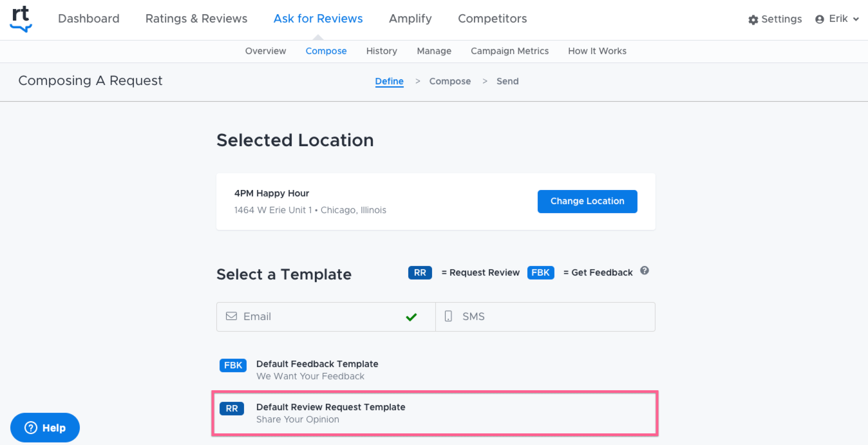
Task: Click the 'We Want Your Feedback' subtitle
Action: 310,376
